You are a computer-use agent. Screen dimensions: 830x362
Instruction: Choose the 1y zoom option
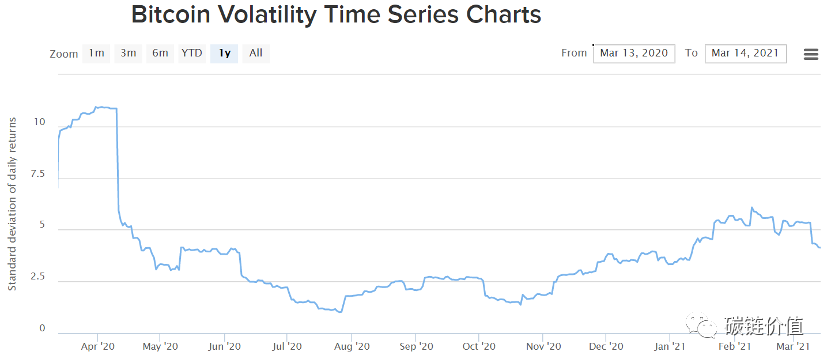(x=224, y=53)
